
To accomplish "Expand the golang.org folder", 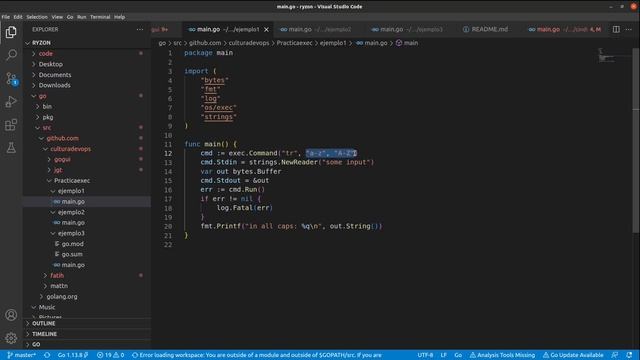I will [x=87, y=297].
